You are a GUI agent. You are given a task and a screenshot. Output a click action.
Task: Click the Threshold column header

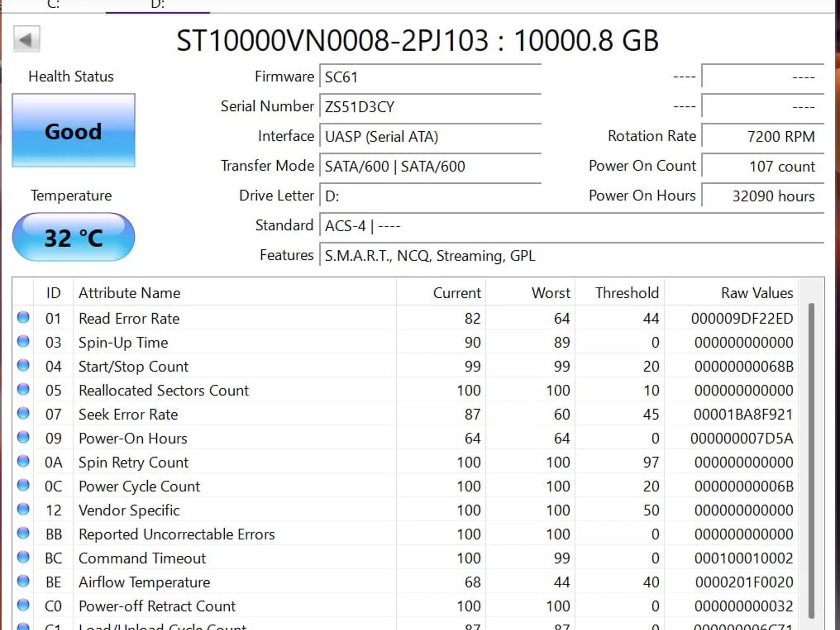point(620,292)
